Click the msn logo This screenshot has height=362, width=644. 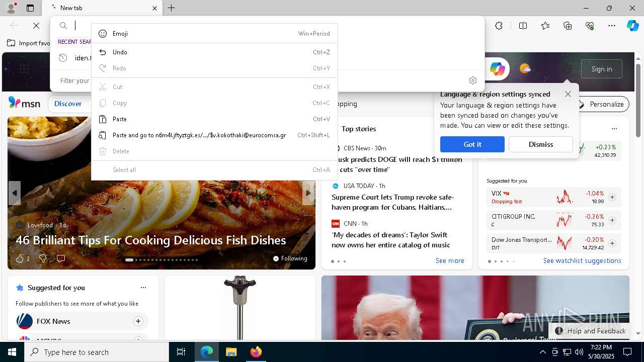pos(24,103)
